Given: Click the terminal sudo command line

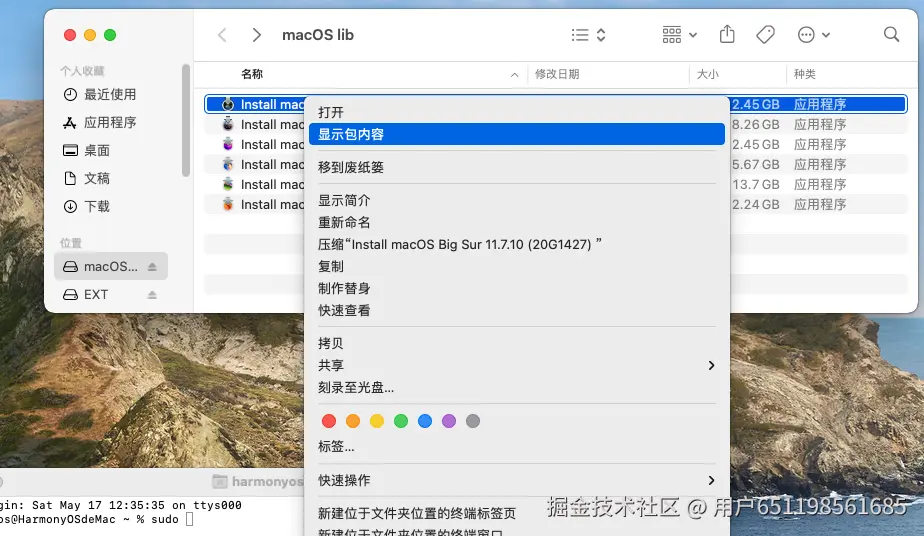Looking at the screenshot, I should [x=97, y=520].
